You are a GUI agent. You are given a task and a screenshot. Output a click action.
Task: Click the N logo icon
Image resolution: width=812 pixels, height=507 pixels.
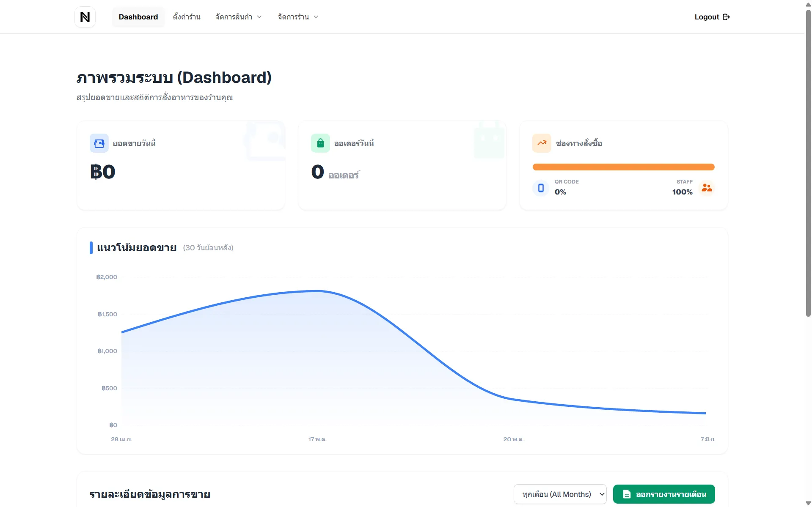(85, 17)
